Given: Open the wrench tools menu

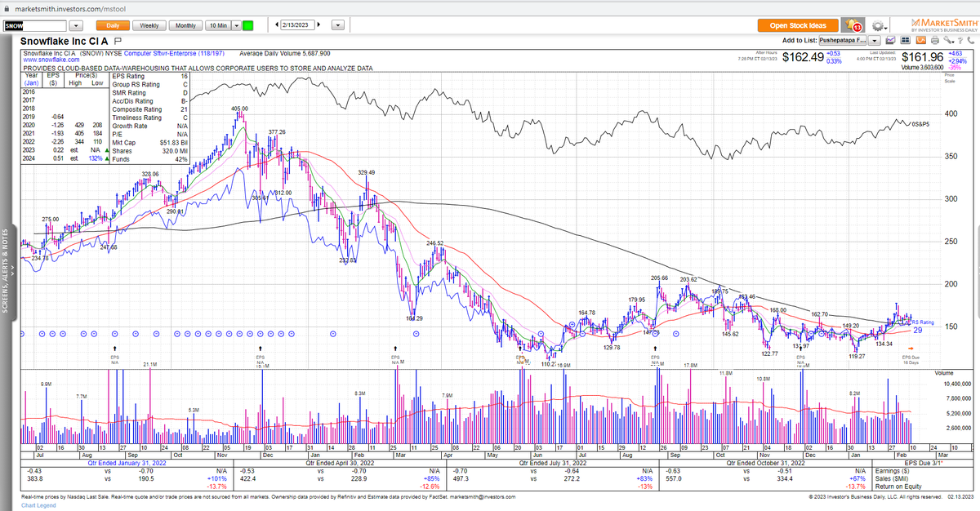Looking at the screenshot, I should (x=947, y=40).
